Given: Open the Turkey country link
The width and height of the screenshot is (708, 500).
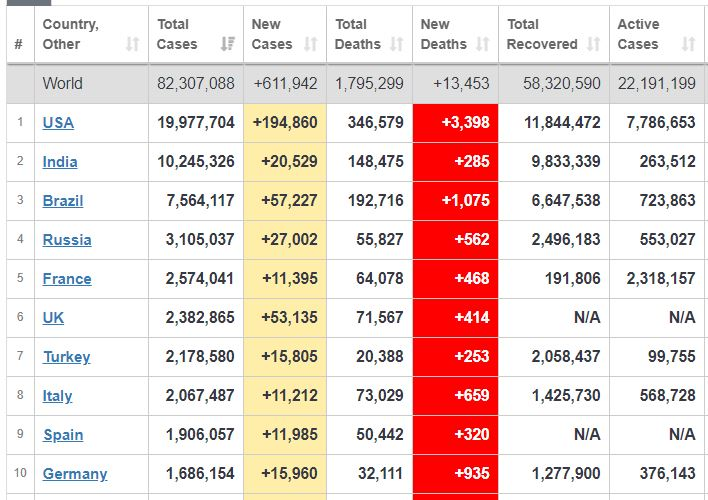Looking at the screenshot, I should tap(66, 356).
